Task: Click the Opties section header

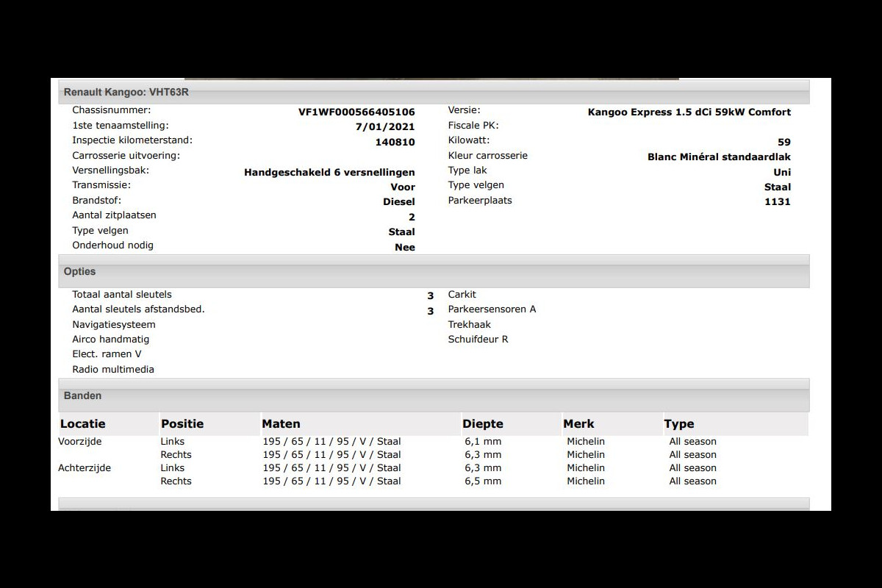Action: tap(79, 271)
